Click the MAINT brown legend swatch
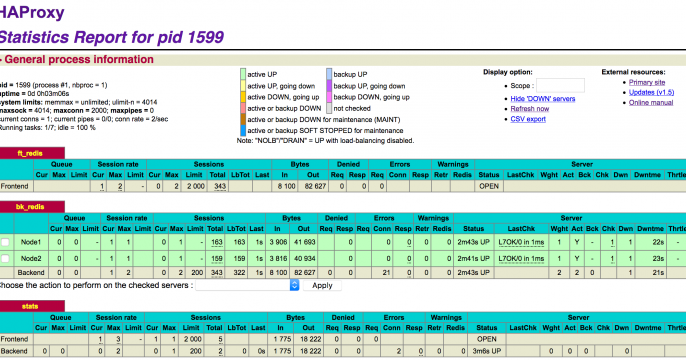 [243, 119]
